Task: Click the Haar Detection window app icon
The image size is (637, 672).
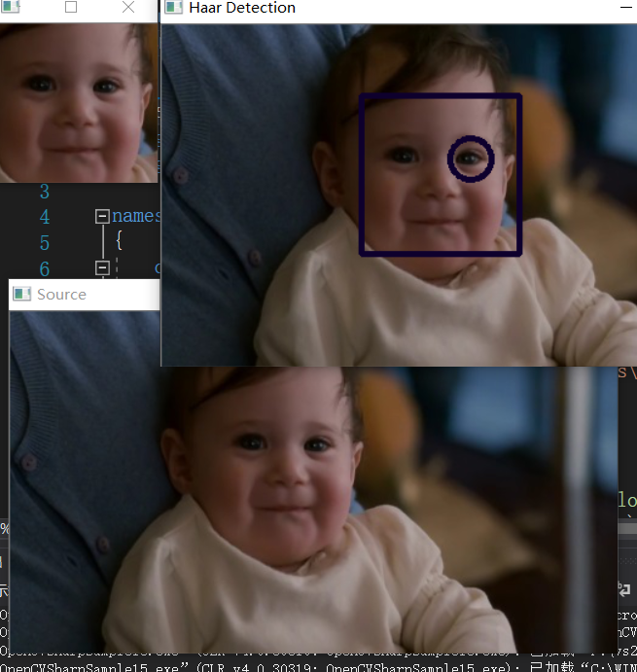Action: click(174, 7)
